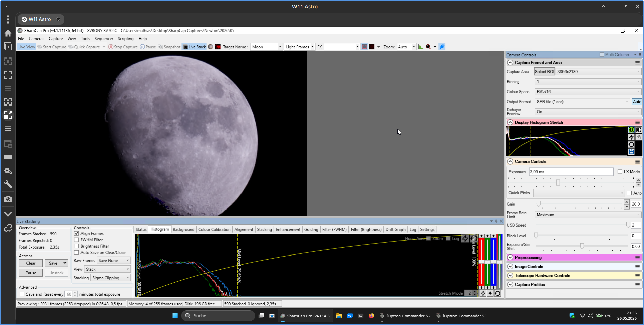
Task: Click the Live View toolbar button
Action: click(x=26, y=47)
